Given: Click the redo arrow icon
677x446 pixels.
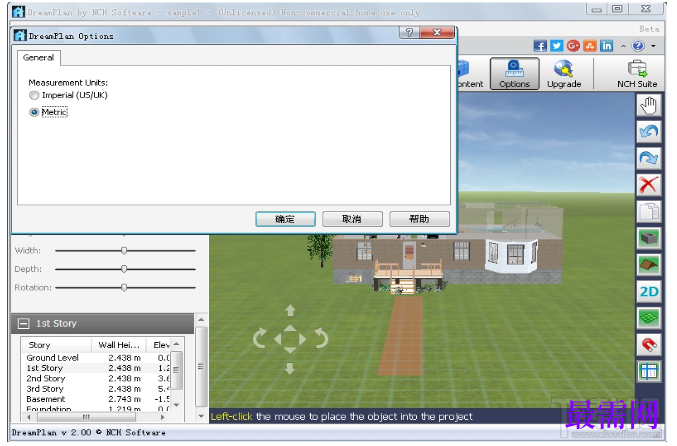Looking at the screenshot, I should click(649, 158).
